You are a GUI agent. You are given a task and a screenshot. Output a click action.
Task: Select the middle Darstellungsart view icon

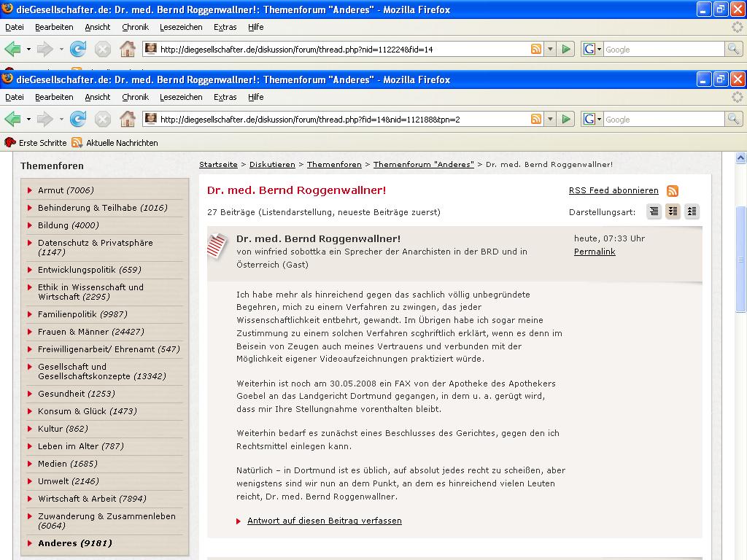[x=673, y=211]
